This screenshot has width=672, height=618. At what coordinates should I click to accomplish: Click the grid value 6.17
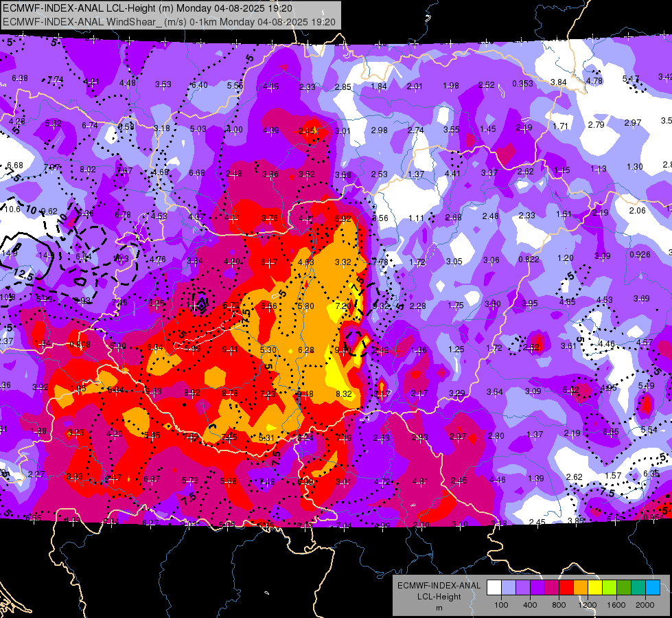coord(269,262)
